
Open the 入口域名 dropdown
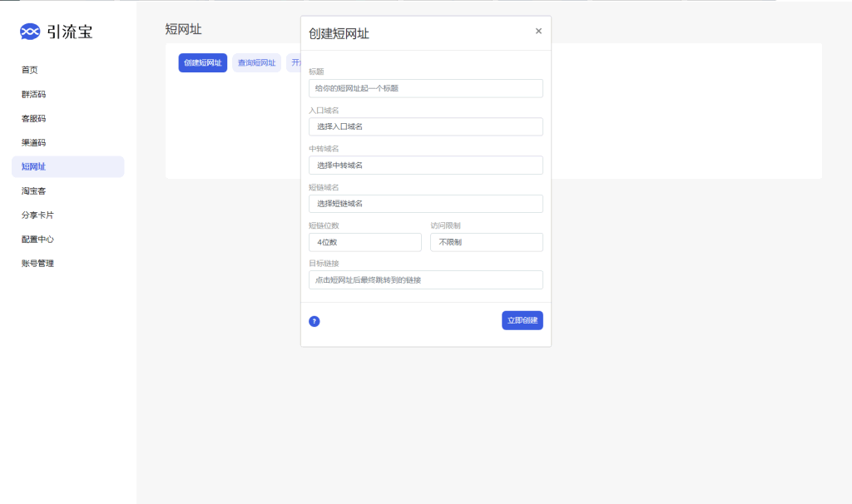tap(425, 126)
